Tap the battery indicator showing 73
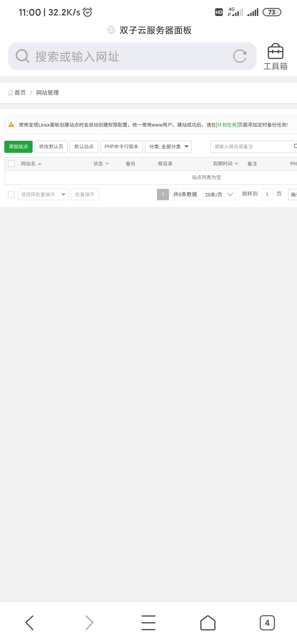The image size is (297, 644). tap(272, 12)
